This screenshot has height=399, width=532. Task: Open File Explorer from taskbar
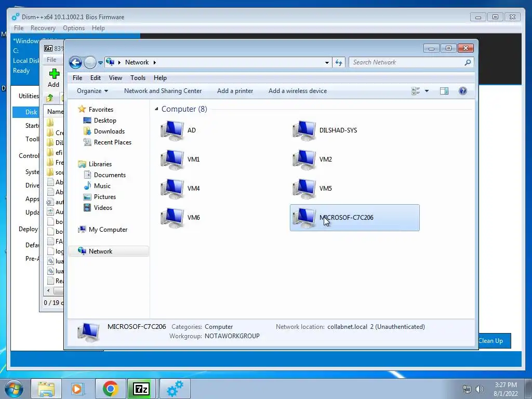point(46,389)
